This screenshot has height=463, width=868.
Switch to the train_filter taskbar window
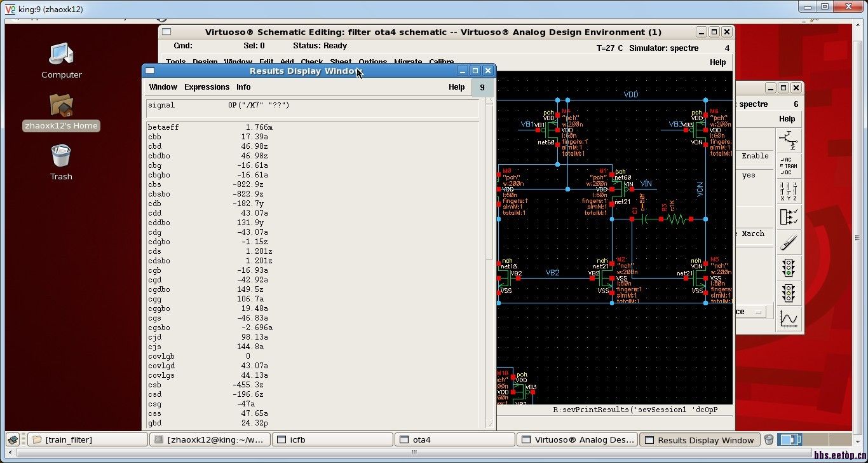[x=88, y=439]
